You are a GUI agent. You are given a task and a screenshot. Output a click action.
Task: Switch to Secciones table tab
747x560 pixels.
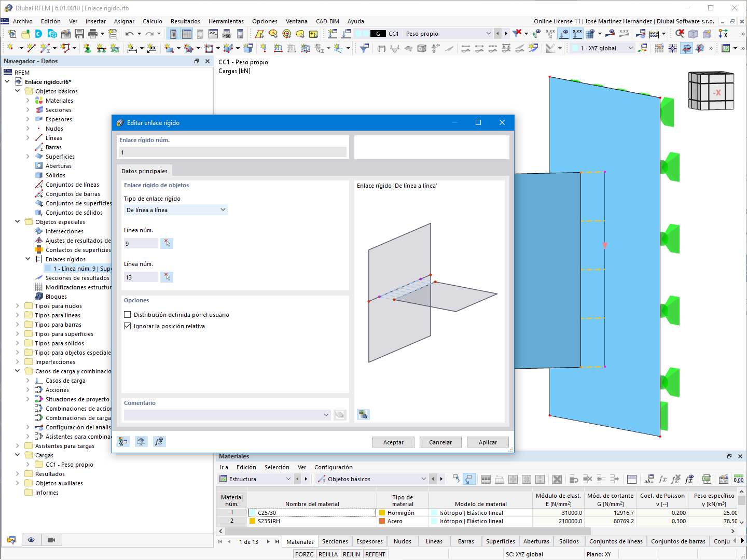pyautogui.click(x=335, y=541)
